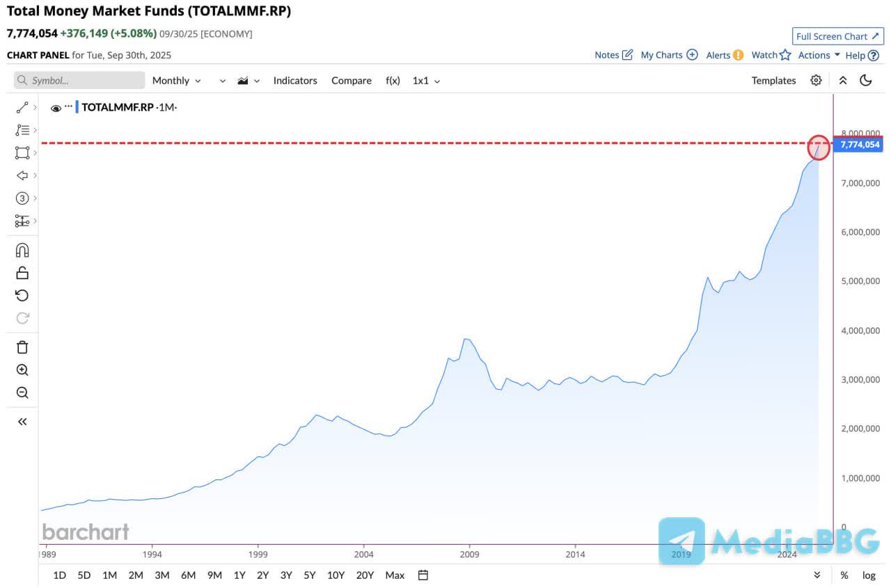Zoom out using the magnifier minus icon

22,393
